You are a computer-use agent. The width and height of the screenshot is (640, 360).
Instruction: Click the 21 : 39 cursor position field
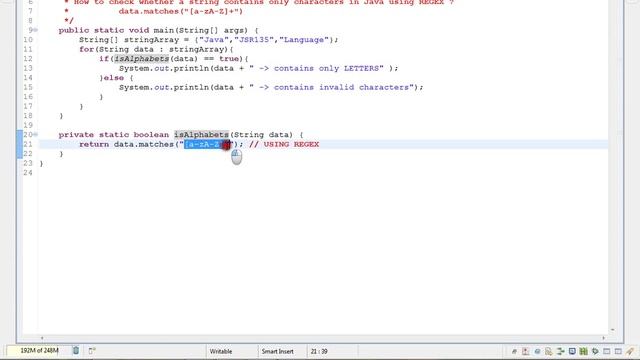pyautogui.click(x=319, y=351)
